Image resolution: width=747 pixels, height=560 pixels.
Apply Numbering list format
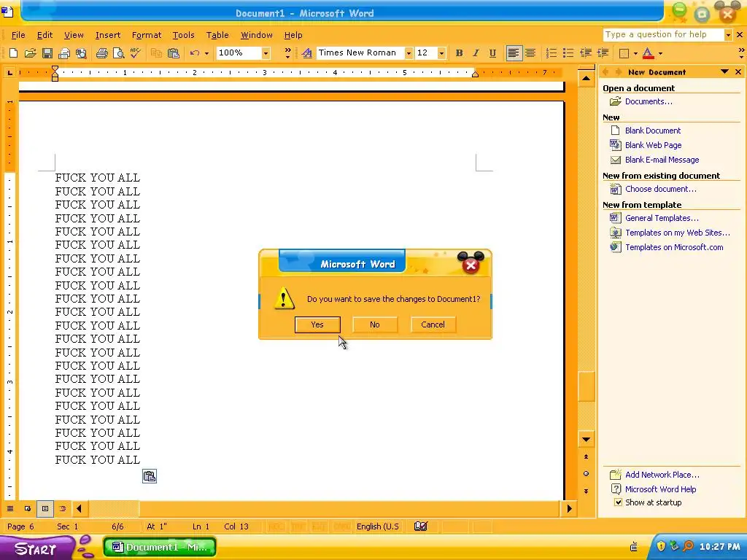(x=551, y=52)
